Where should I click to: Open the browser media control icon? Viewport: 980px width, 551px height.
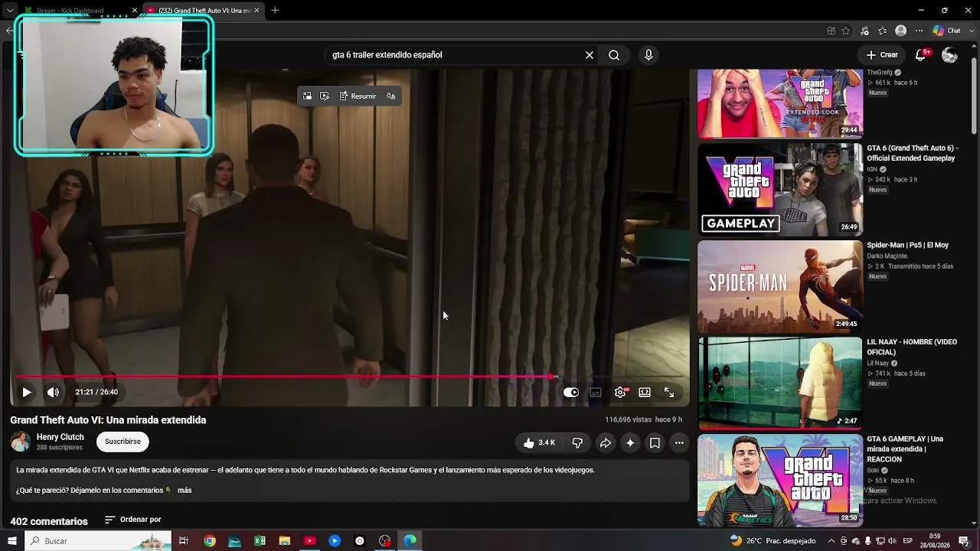(864, 31)
